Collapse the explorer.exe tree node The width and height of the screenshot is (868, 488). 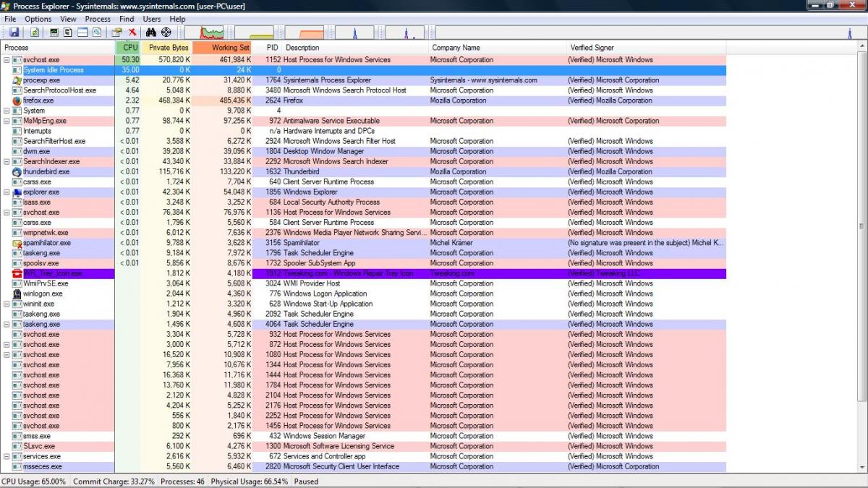click(7, 192)
